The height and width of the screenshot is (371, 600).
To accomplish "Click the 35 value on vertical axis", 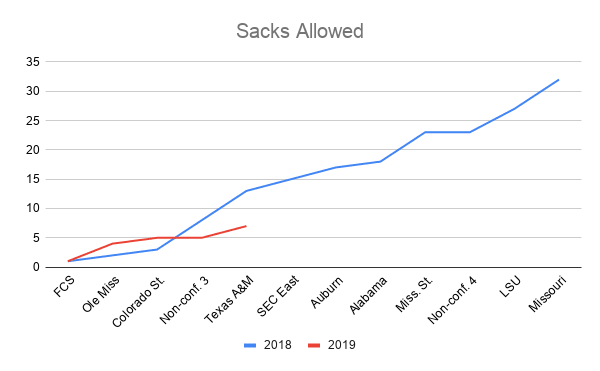I will (x=33, y=62).
